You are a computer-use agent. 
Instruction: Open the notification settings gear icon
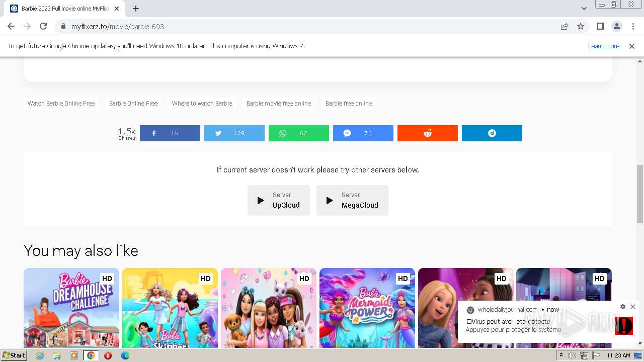(x=623, y=307)
